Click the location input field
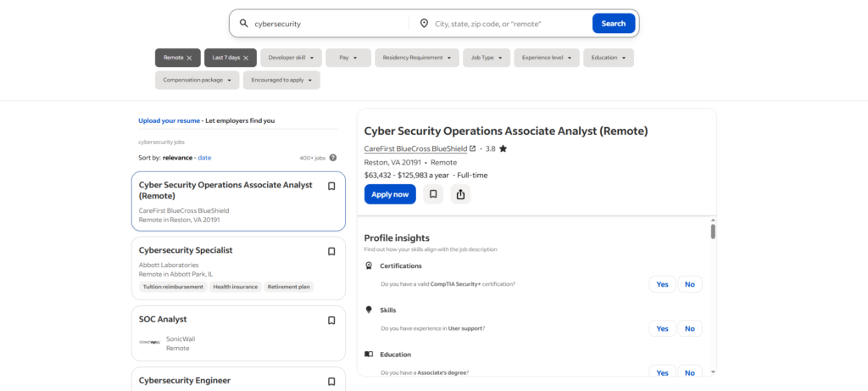Image resolution: width=868 pixels, height=391 pixels. [x=509, y=24]
